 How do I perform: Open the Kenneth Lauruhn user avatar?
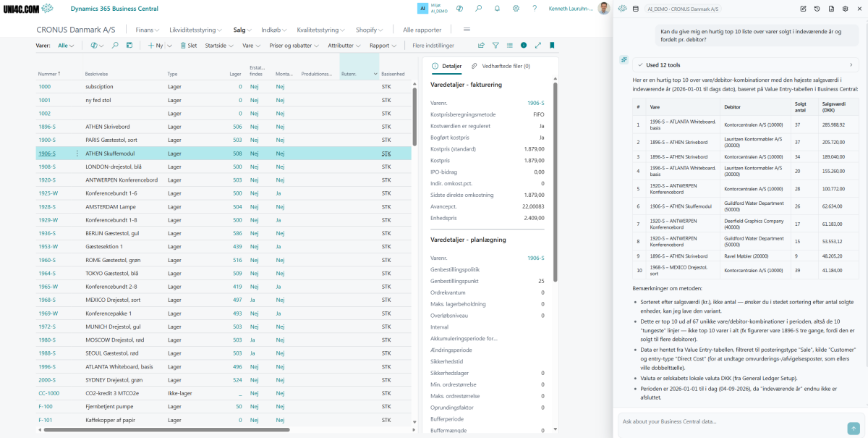604,9
